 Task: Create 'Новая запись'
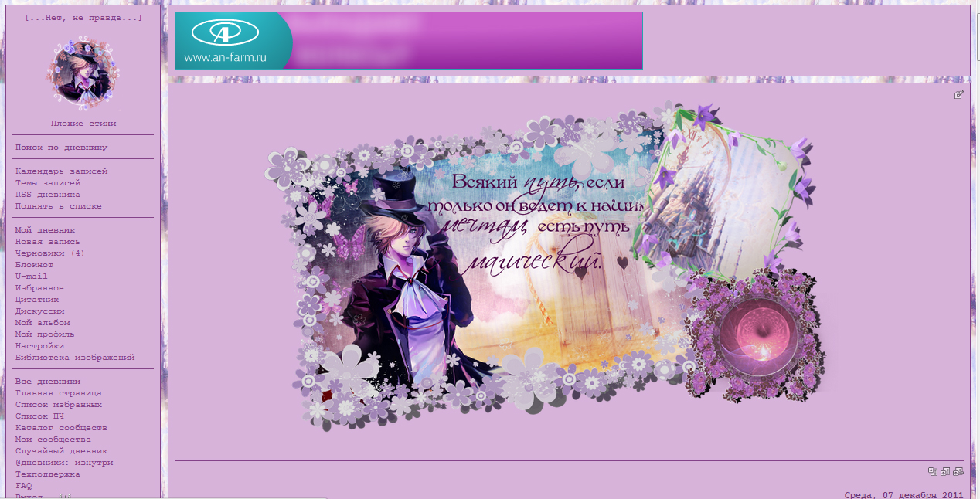coord(48,241)
